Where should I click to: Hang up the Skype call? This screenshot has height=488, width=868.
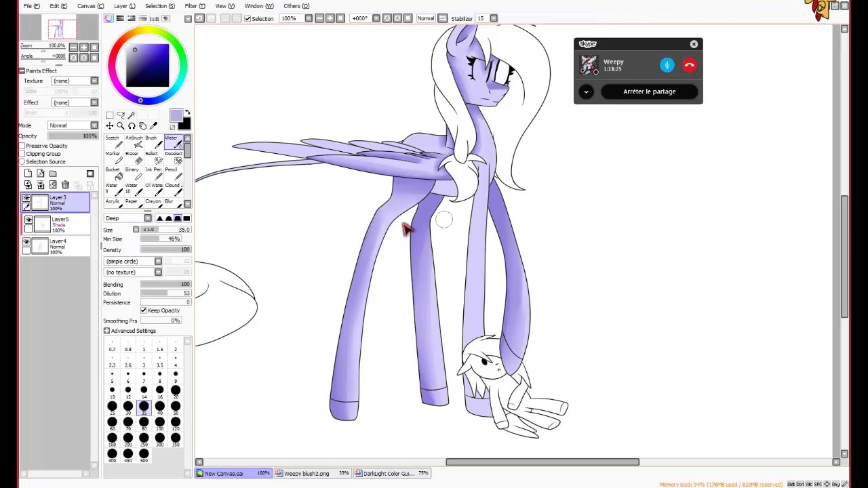[x=689, y=65]
